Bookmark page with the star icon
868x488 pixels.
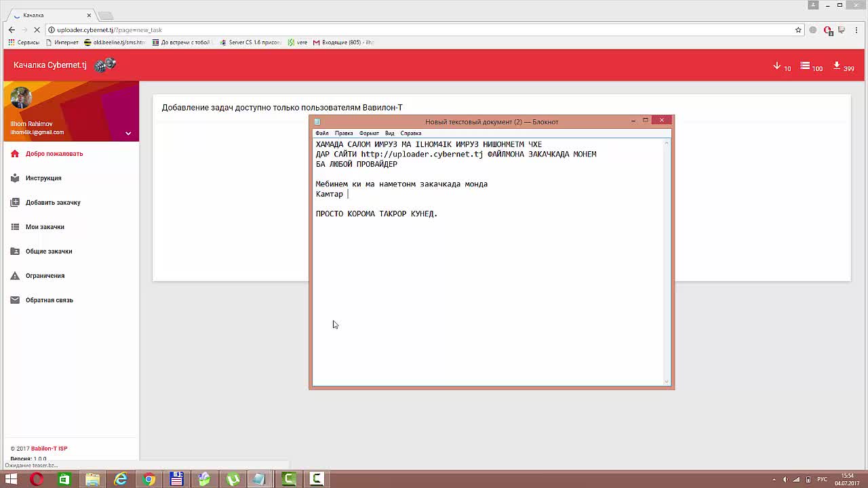[x=798, y=30]
